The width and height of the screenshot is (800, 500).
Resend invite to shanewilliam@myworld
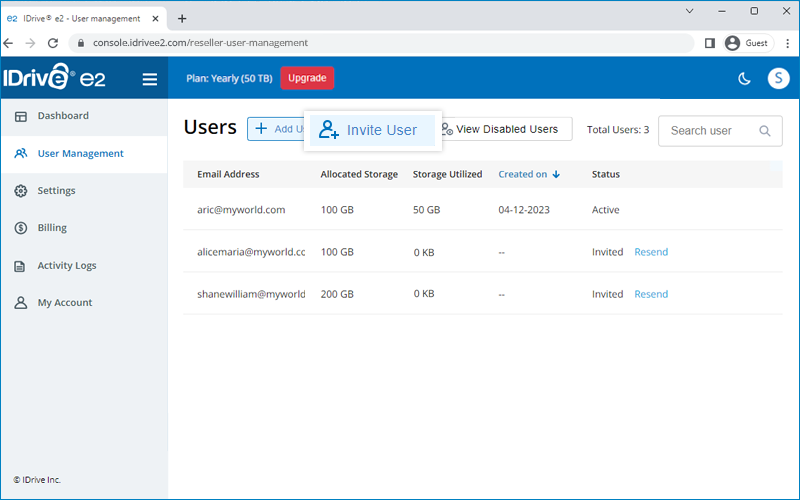pyautogui.click(x=651, y=294)
